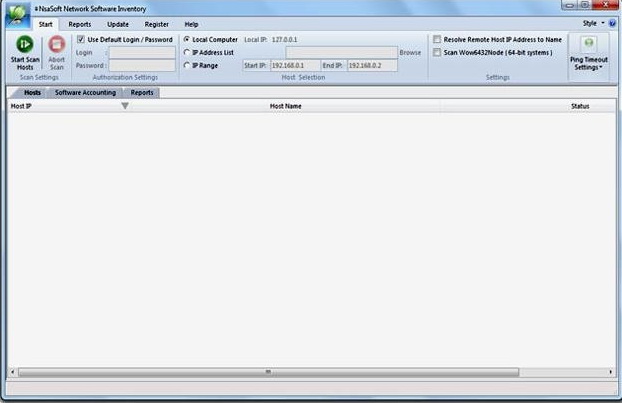Screen dimensions: 622x403
Task: Click the help icon beside Style
Action: tap(612, 23)
